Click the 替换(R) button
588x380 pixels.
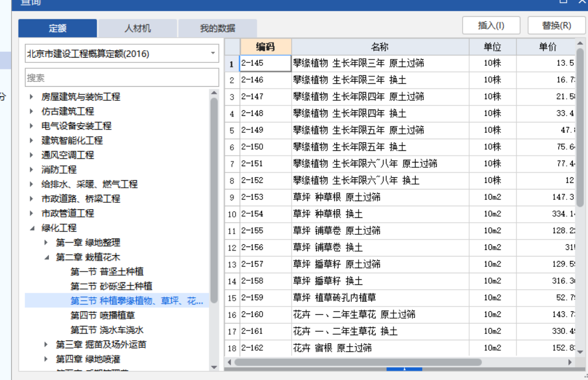557,26
